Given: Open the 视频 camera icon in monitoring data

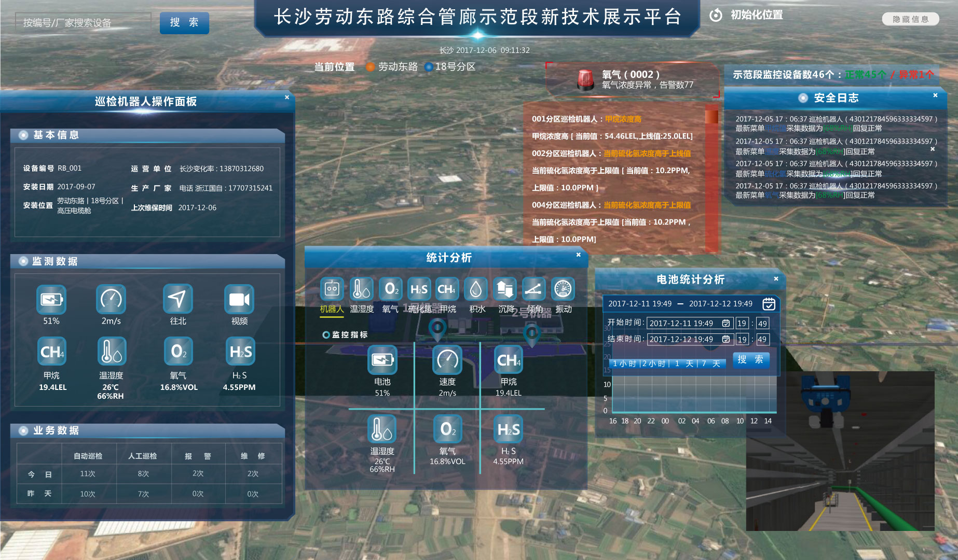Looking at the screenshot, I should 239,299.
